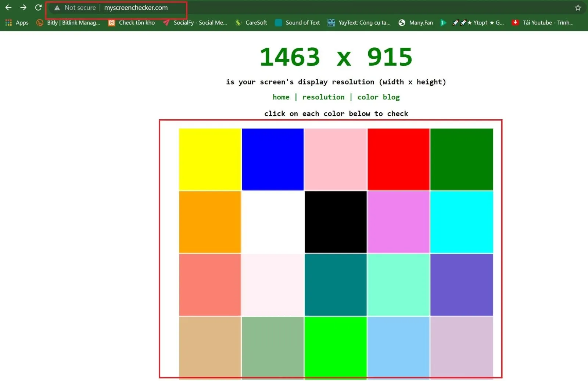This screenshot has width=588, height=381.
Task: Reload the page using the refresh icon
Action: click(x=38, y=7)
